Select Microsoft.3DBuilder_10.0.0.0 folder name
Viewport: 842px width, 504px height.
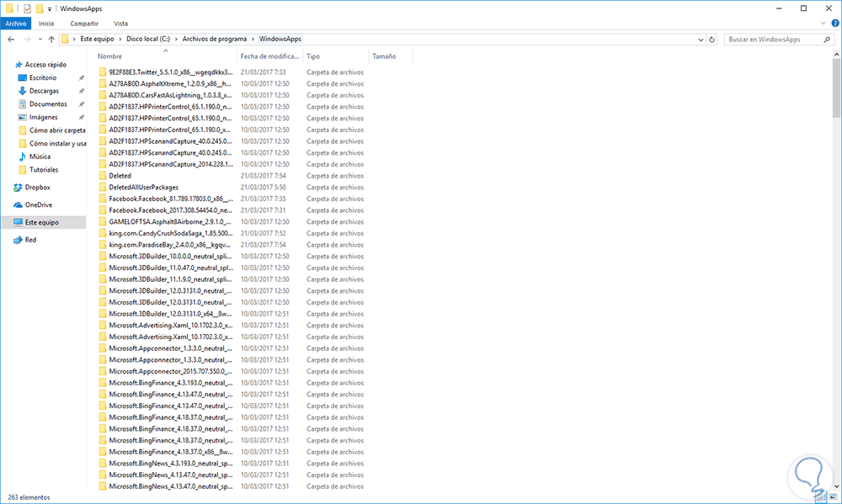click(x=171, y=256)
